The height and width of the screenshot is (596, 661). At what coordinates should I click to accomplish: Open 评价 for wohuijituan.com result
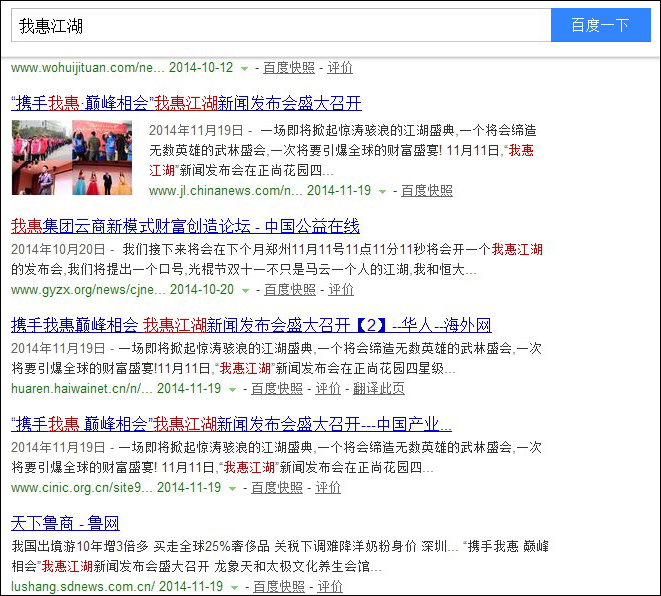click(340, 68)
